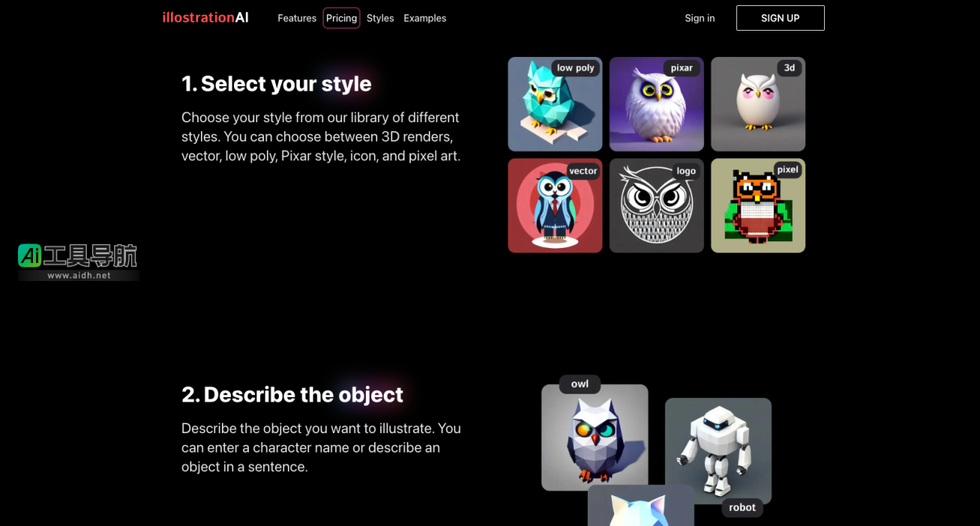Choose the logo owl style card
980x526 pixels.
click(656, 206)
